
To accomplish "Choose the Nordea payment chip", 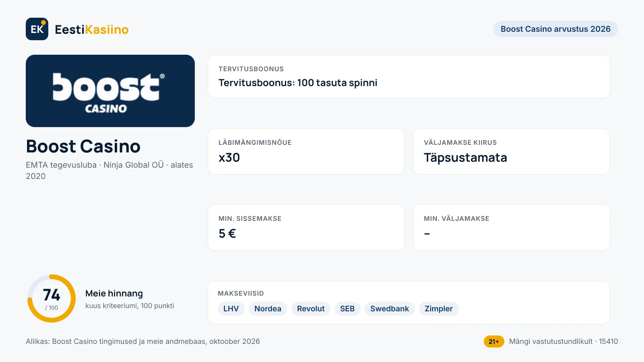I will (x=268, y=309).
